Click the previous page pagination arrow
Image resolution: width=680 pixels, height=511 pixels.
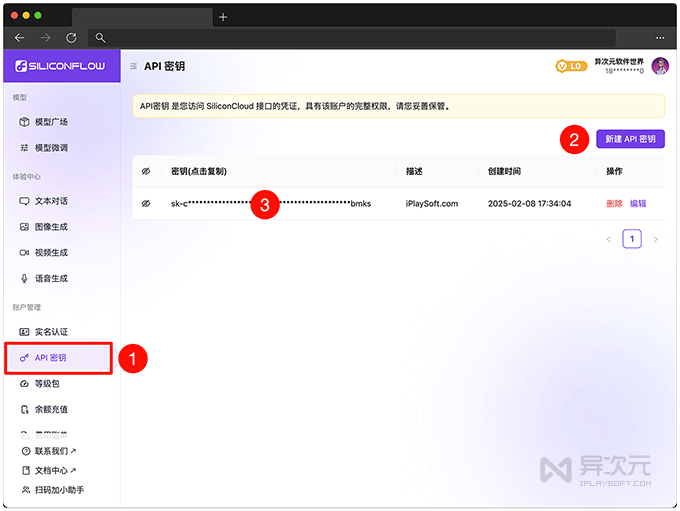coord(609,239)
